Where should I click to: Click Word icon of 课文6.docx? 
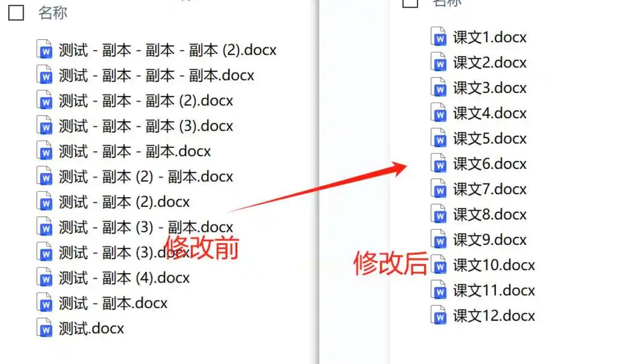(439, 164)
